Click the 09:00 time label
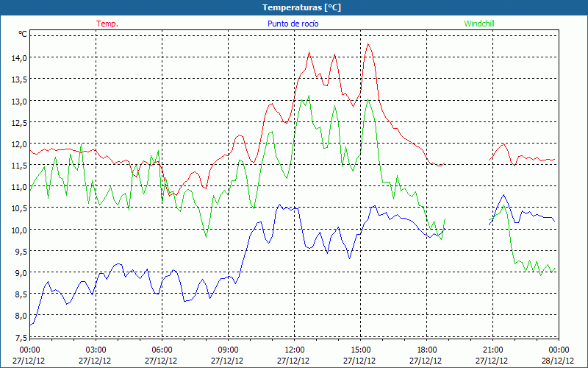 pos(228,350)
